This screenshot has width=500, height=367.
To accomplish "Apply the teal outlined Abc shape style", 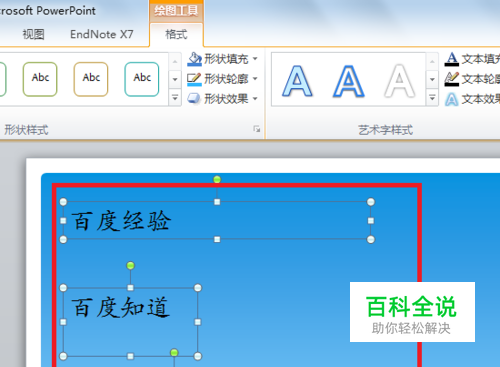I will click(142, 79).
